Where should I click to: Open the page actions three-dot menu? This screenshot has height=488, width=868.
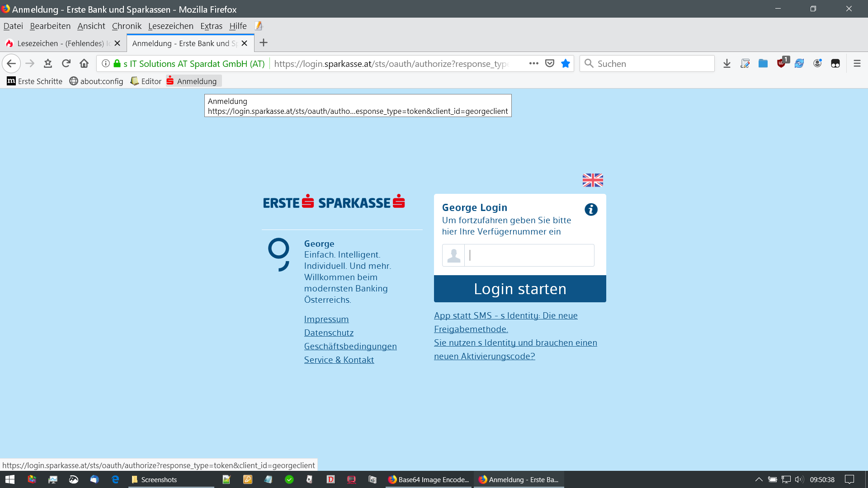(x=533, y=63)
